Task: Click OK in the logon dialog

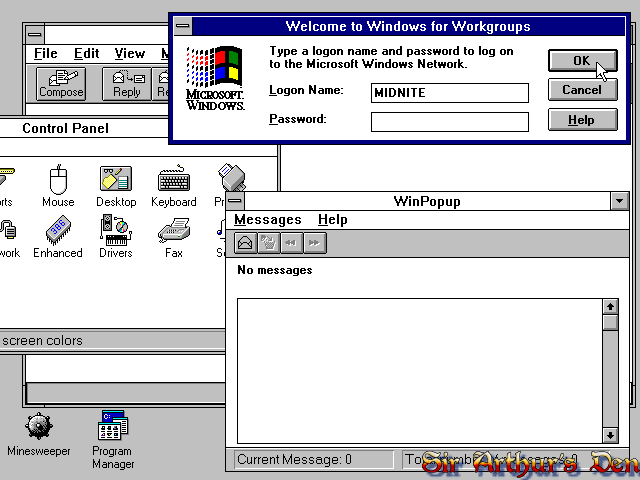Action: click(582, 60)
